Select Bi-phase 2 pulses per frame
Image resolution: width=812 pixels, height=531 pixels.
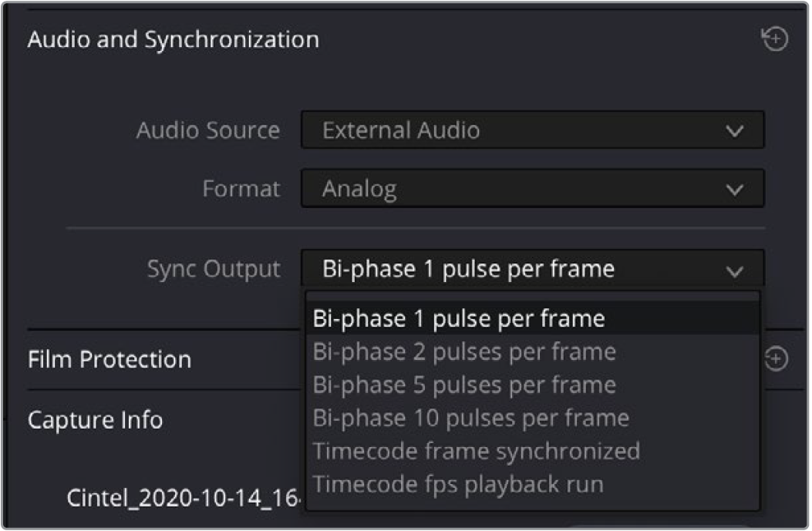point(532,351)
